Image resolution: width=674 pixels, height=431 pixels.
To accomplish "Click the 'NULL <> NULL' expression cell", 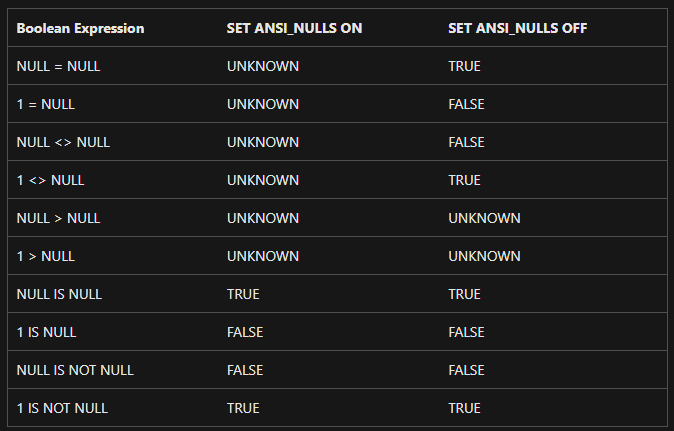I will click(63, 142).
